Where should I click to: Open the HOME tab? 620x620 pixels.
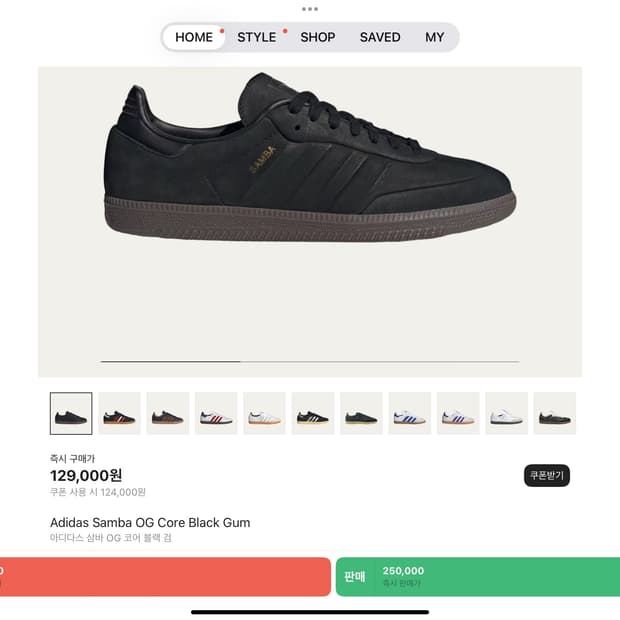click(x=194, y=37)
